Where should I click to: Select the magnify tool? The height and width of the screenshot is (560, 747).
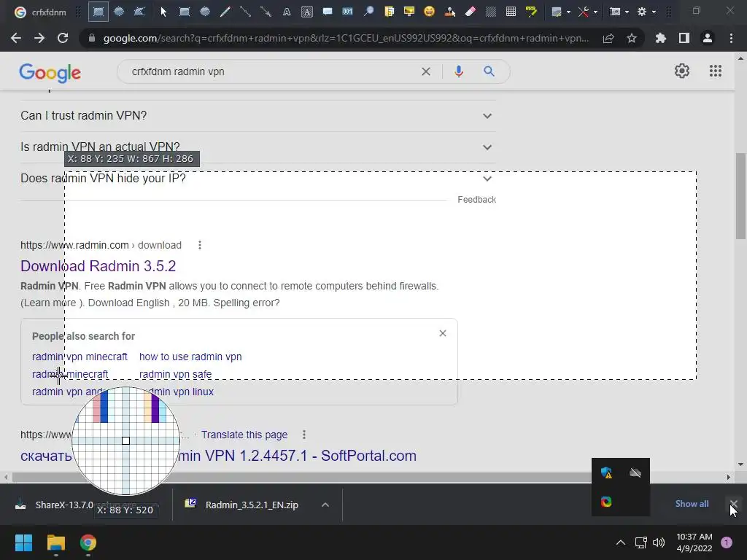[x=368, y=12]
